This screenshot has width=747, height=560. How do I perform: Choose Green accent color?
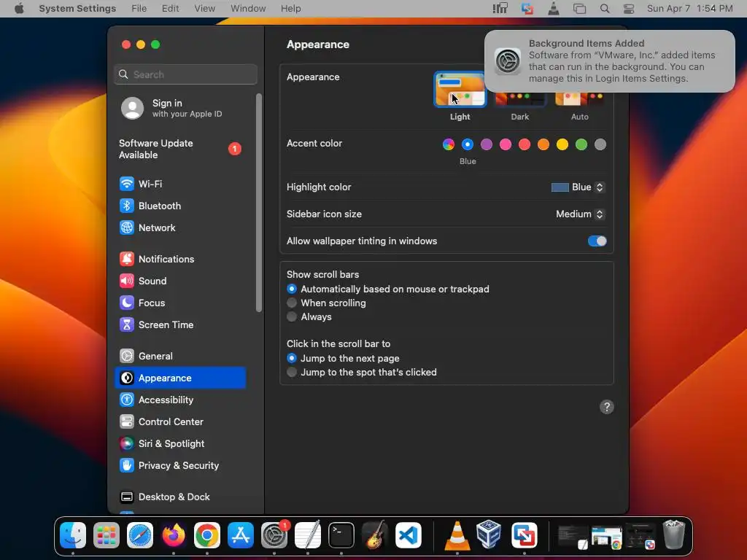click(581, 144)
